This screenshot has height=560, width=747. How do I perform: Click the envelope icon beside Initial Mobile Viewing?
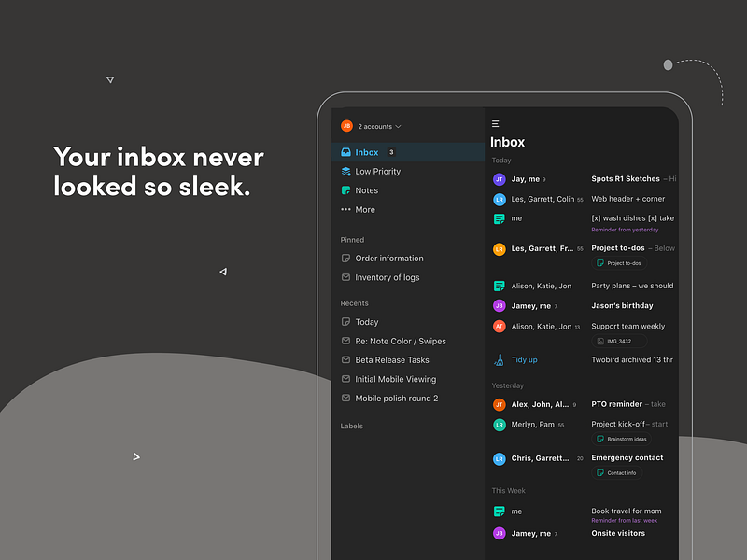(345, 379)
